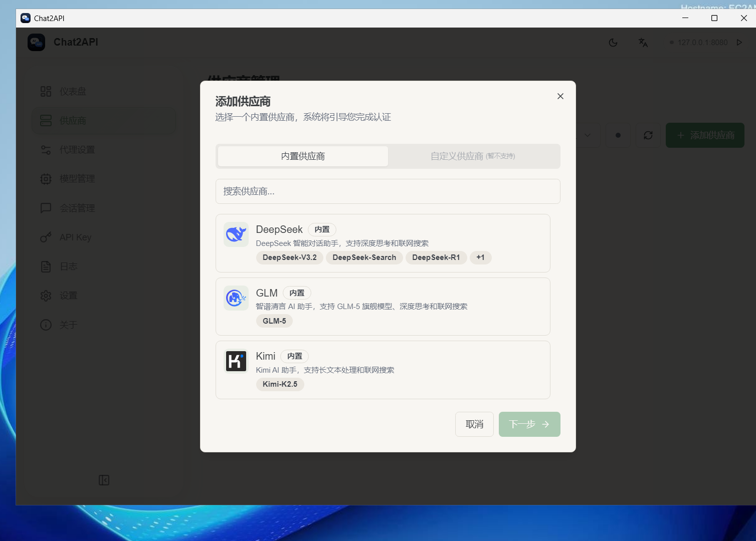Collapse sidebar with panel icon
The width and height of the screenshot is (756, 541).
[104, 480]
